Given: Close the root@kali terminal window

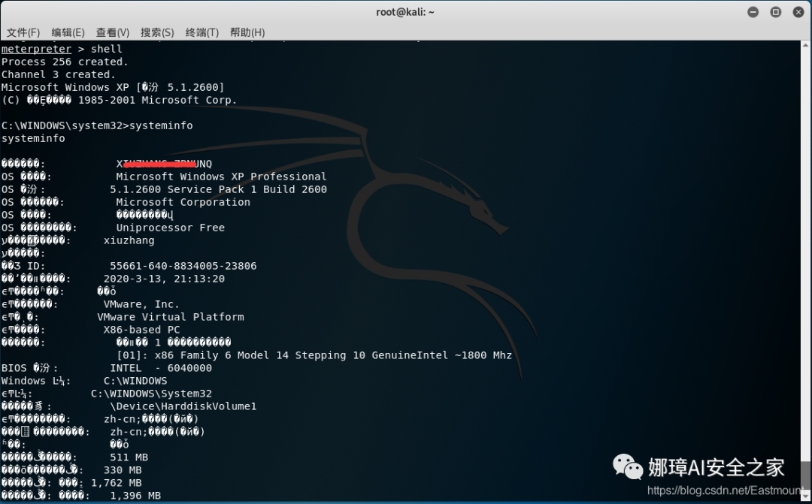Looking at the screenshot, I should point(798,12).
